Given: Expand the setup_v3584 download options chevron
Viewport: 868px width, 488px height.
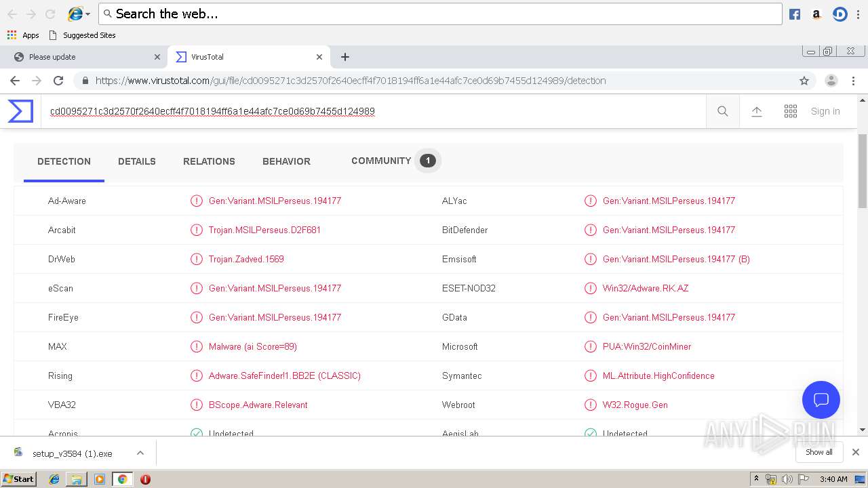Looking at the screenshot, I should coord(140,453).
